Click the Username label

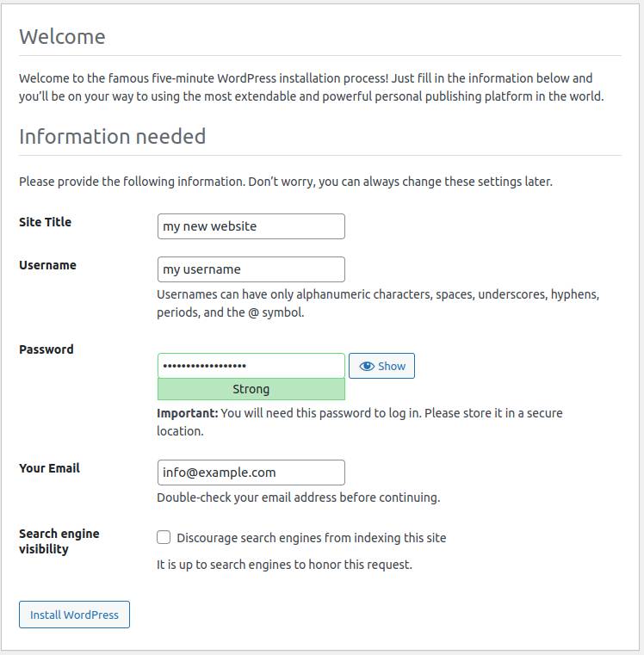(x=47, y=265)
